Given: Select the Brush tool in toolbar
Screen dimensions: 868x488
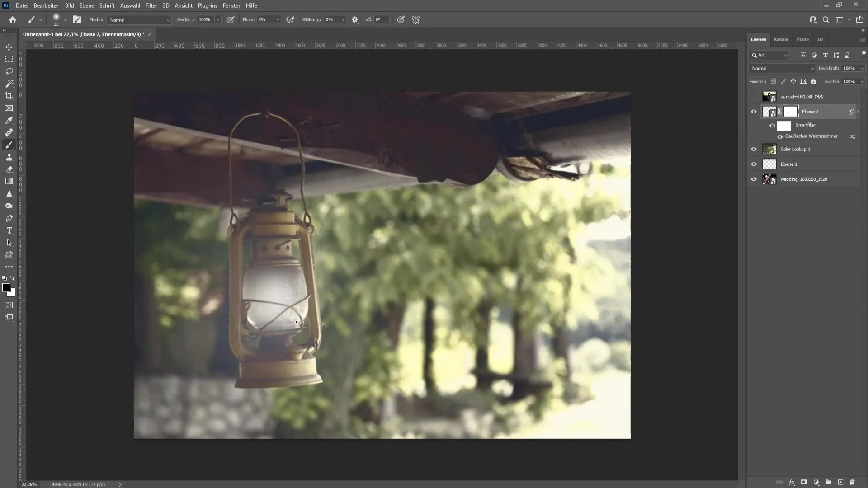Looking at the screenshot, I should pos(9,145).
